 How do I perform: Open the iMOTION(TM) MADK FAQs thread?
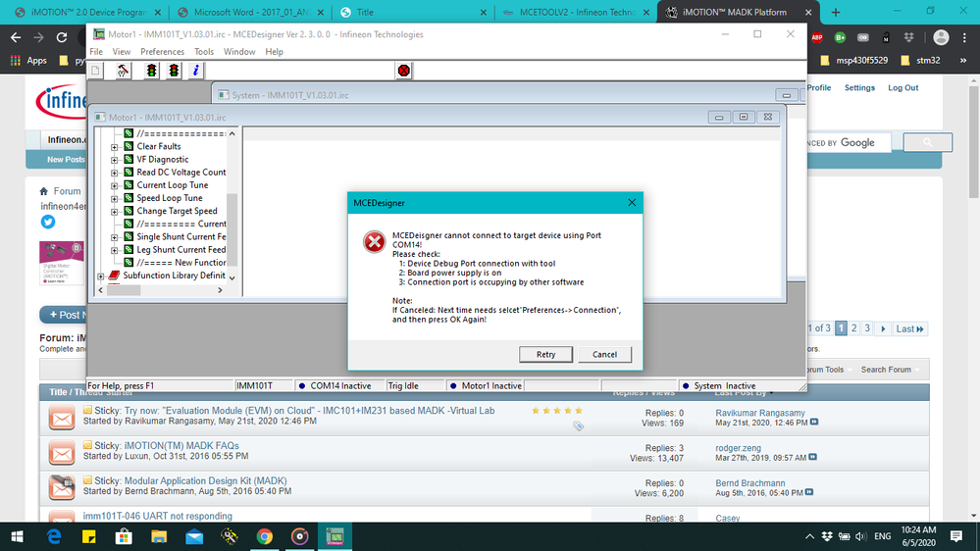(x=181, y=445)
